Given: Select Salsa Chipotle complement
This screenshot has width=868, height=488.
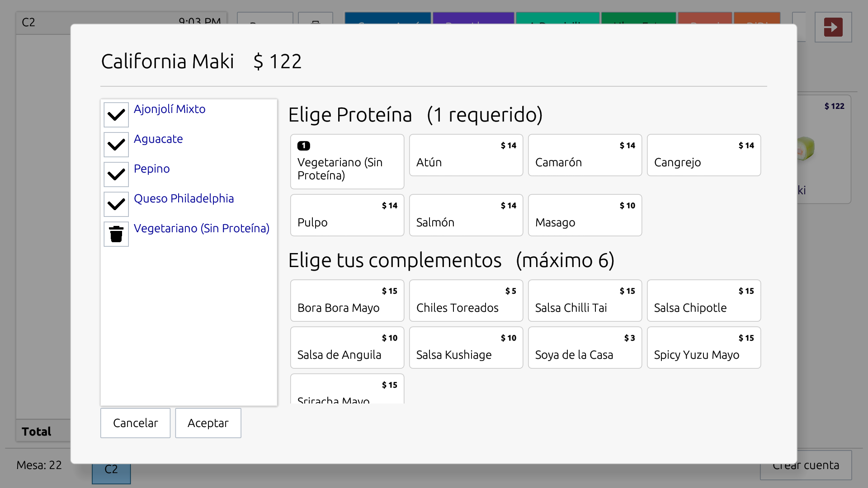Looking at the screenshot, I should point(703,300).
